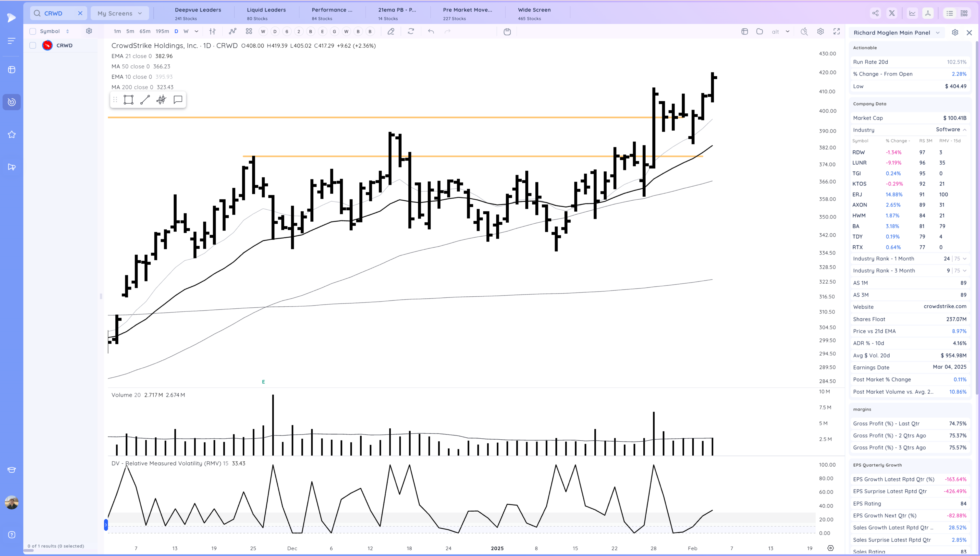Select the trend line drawing tool
The height and width of the screenshot is (556, 980).
click(145, 100)
